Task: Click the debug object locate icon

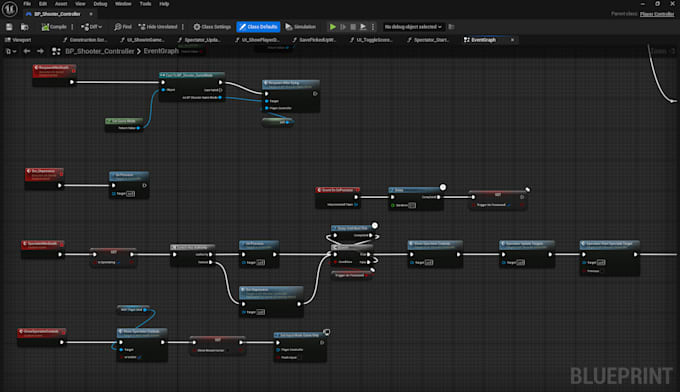Action: coord(451,27)
